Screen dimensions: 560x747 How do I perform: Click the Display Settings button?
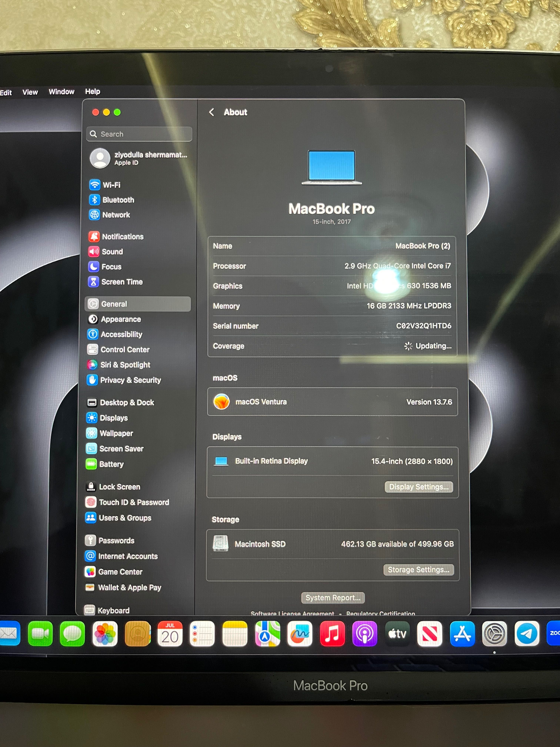419,487
